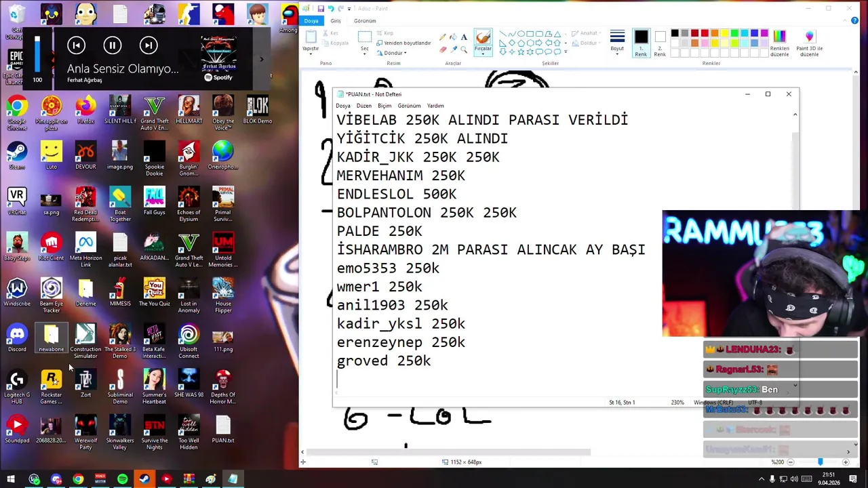Open the Dosya menu in Notepad

coord(343,106)
